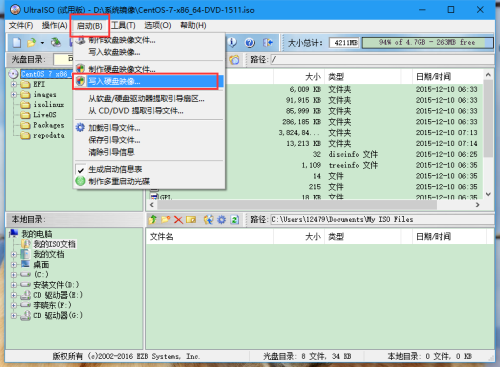Choose 保存引导文件... menu entry
Screen dimensions: 500x367
point(149,140)
